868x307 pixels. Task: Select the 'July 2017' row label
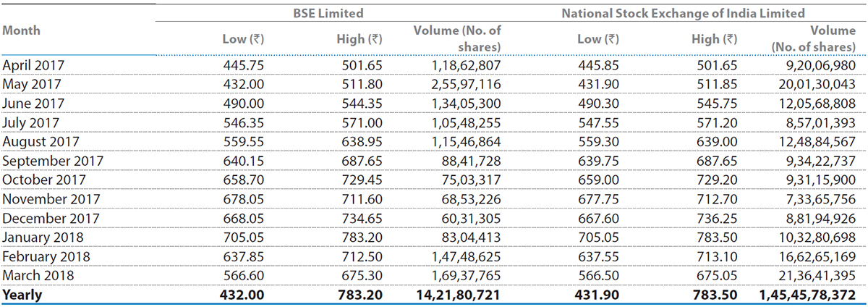click(x=31, y=122)
